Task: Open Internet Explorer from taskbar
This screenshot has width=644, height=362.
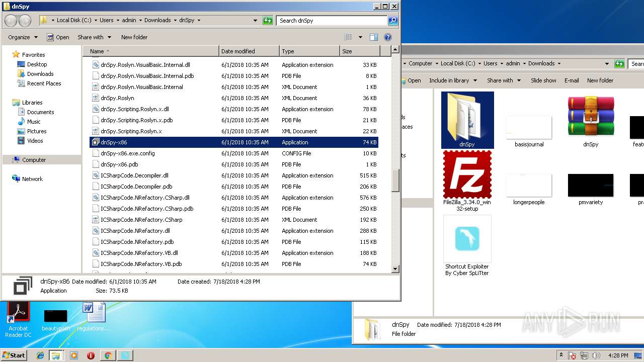Action: (x=40, y=355)
